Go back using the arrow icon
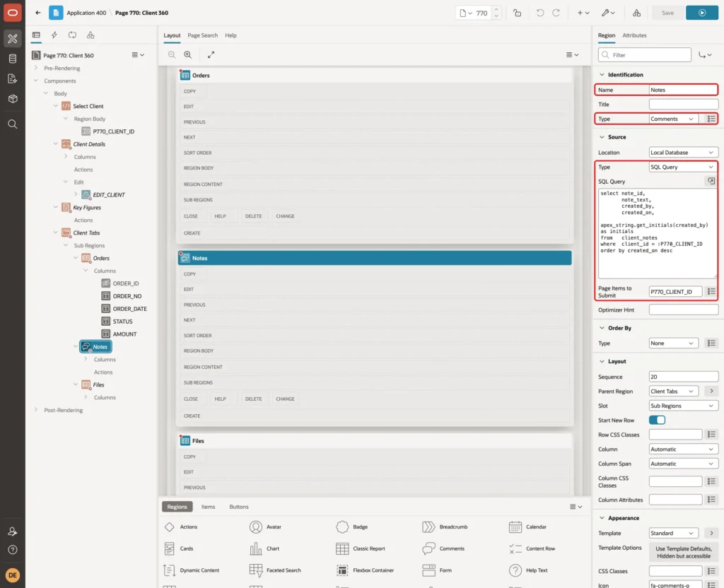This screenshot has width=724, height=588. pos(38,13)
